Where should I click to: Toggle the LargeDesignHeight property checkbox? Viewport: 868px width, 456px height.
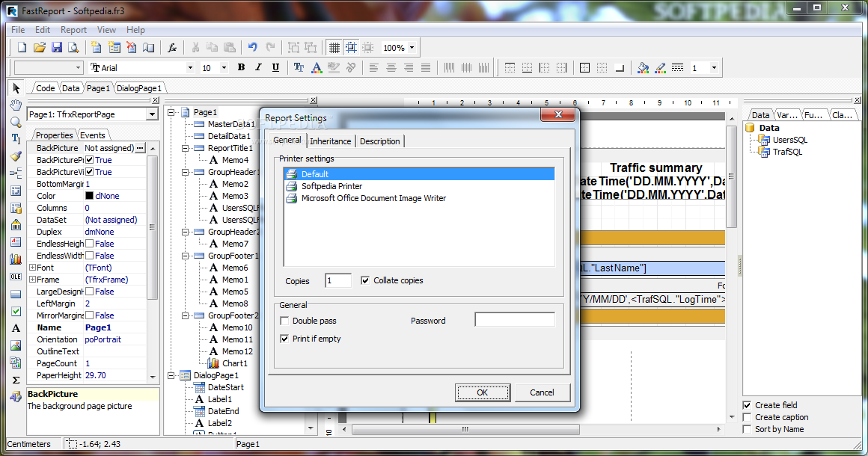(89, 292)
